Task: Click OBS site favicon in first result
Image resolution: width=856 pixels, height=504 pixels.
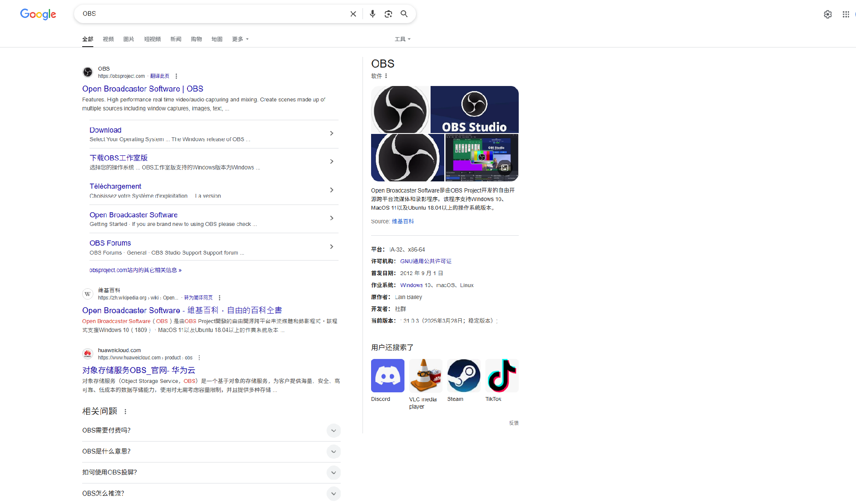Action: 88,72
